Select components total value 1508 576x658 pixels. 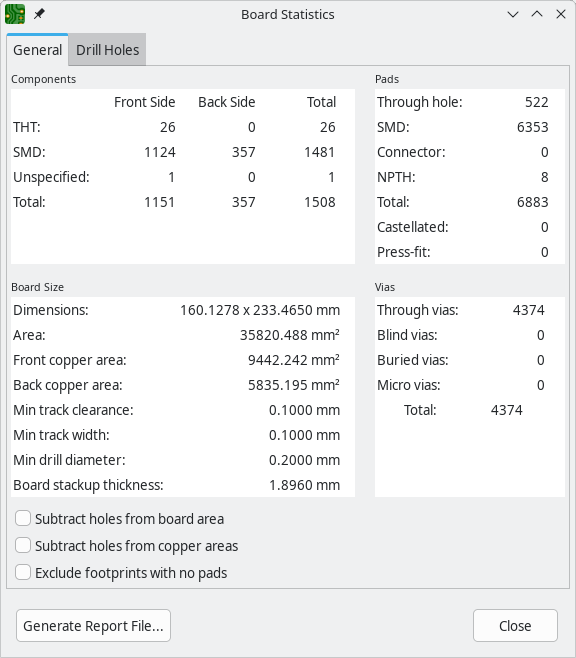point(320,202)
